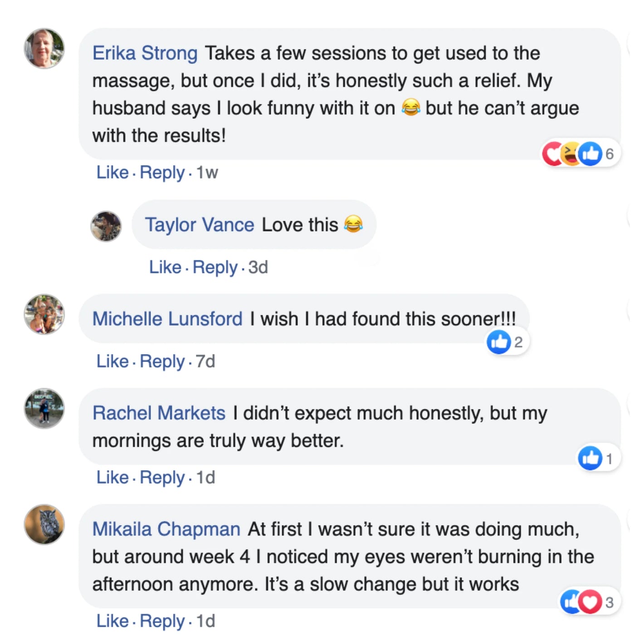644x644 pixels.
Task: Open Michelle Lunsford's name link
Action: [167, 319]
